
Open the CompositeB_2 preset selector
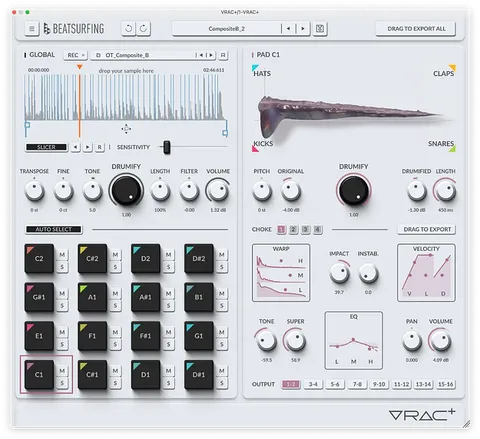227,29
